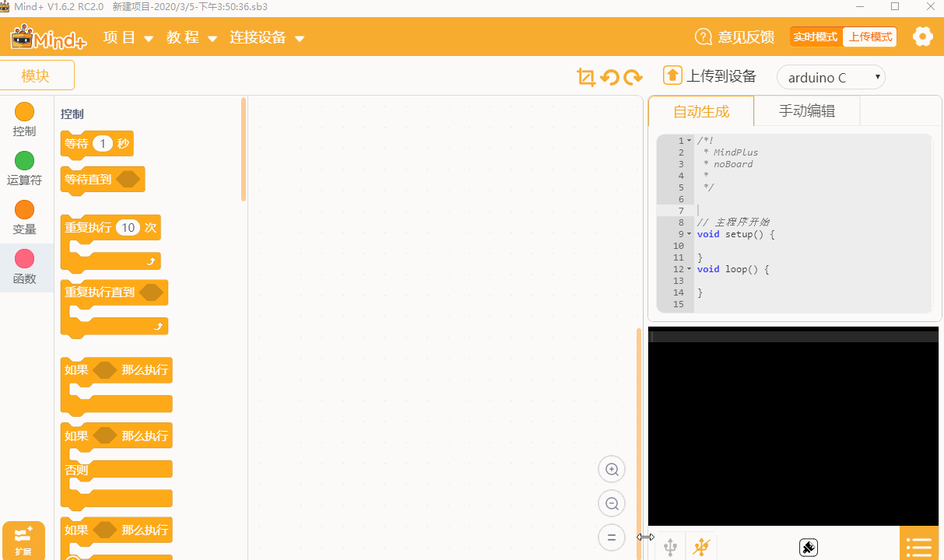This screenshot has width=944, height=560.
Task: Select the 运算符 block category
Action: pyautogui.click(x=25, y=169)
